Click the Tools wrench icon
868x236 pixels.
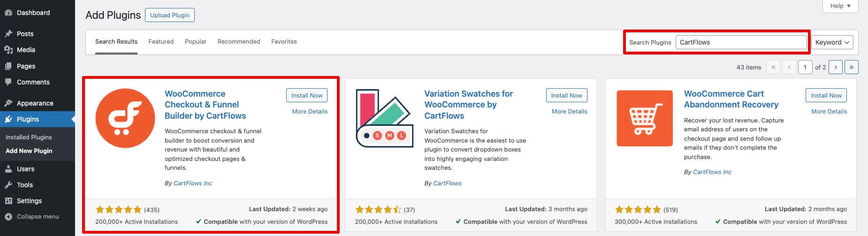[x=8, y=185]
